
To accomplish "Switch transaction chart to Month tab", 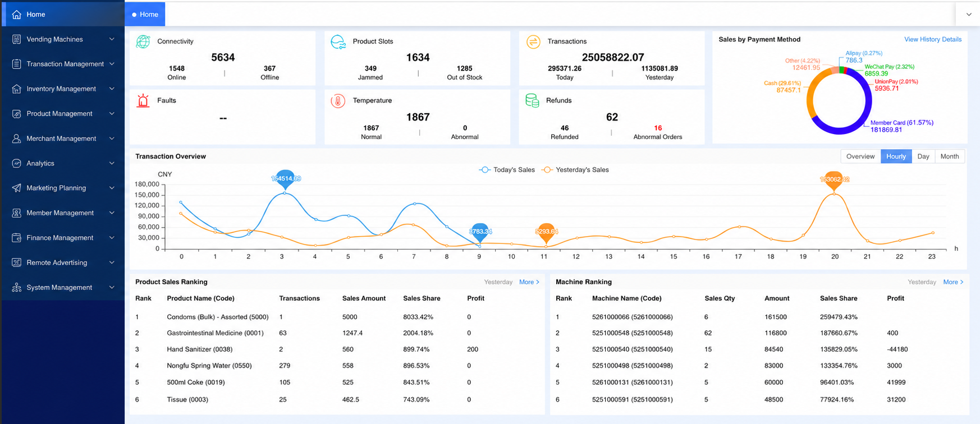I will (x=949, y=156).
